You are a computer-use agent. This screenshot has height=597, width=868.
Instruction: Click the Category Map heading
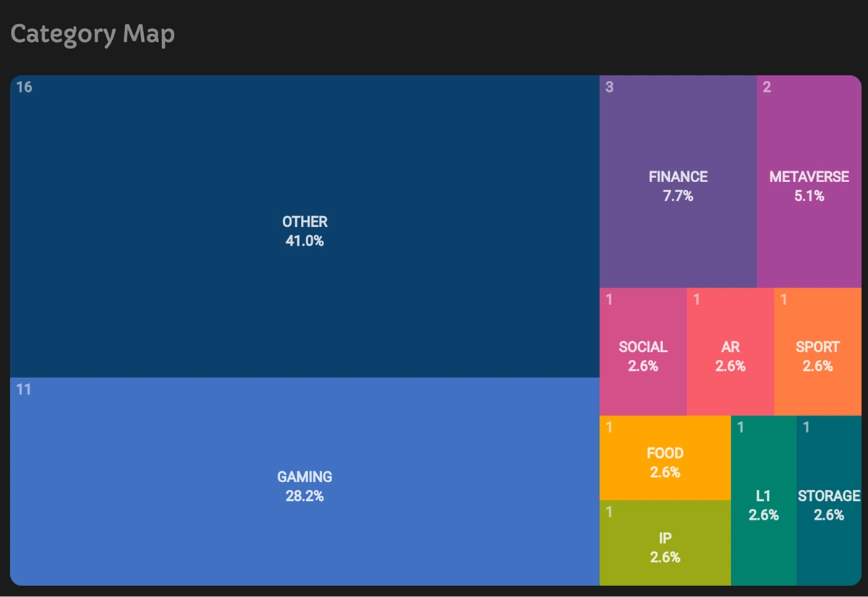[93, 34]
